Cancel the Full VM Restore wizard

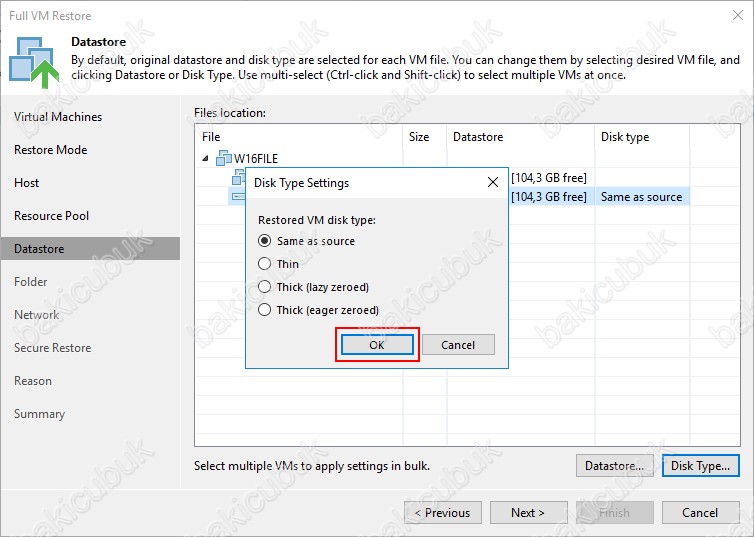[701, 512]
